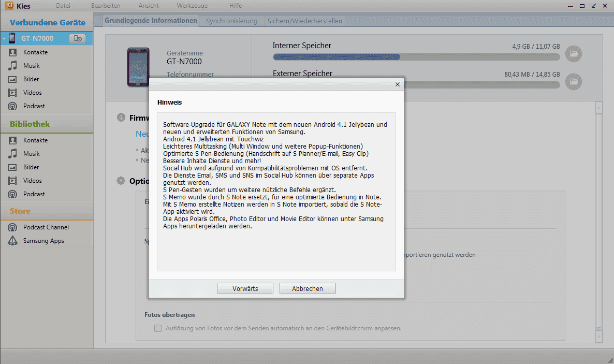Click the Hinweis dialog title
Image resolution: width=614 pixels, height=364 pixels.
(x=170, y=103)
